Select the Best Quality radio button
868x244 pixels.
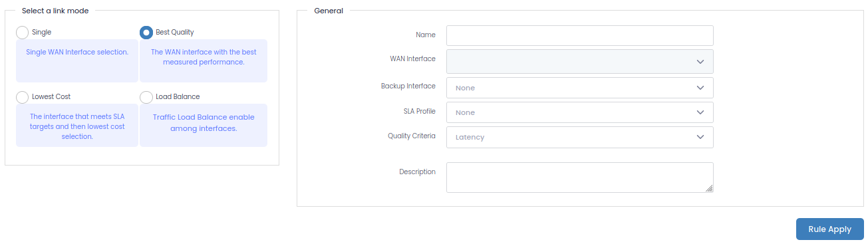146,32
